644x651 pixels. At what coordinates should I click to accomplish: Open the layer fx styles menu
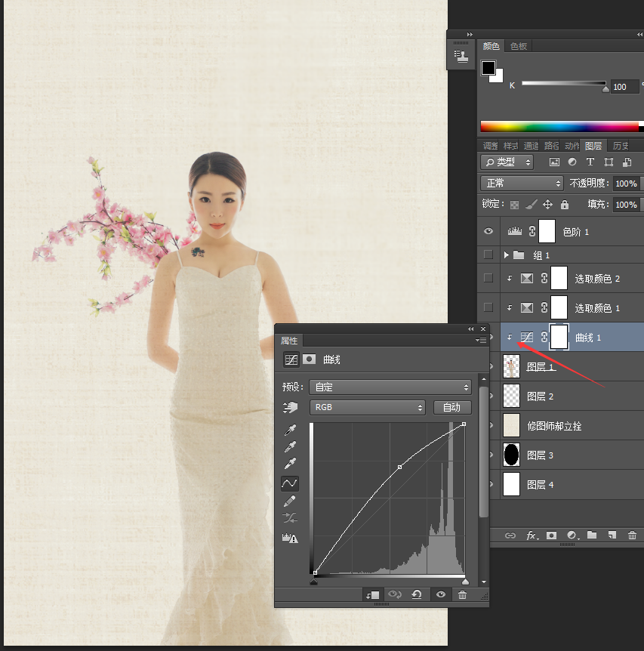pyautogui.click(x=532, y=535)
